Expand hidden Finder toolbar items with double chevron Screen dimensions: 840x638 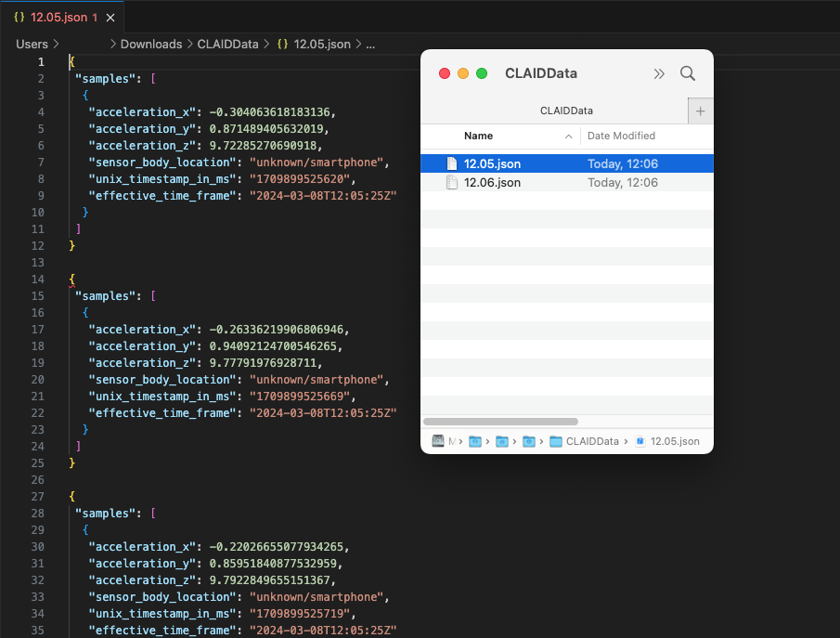(659, 73)
